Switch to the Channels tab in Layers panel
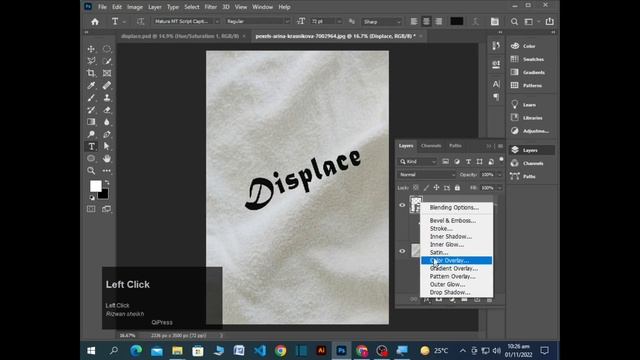 [x=431, y=146]
